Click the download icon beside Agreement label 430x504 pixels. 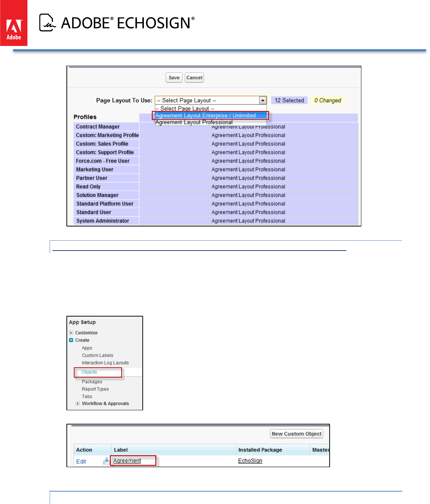(x=106, y=461)
